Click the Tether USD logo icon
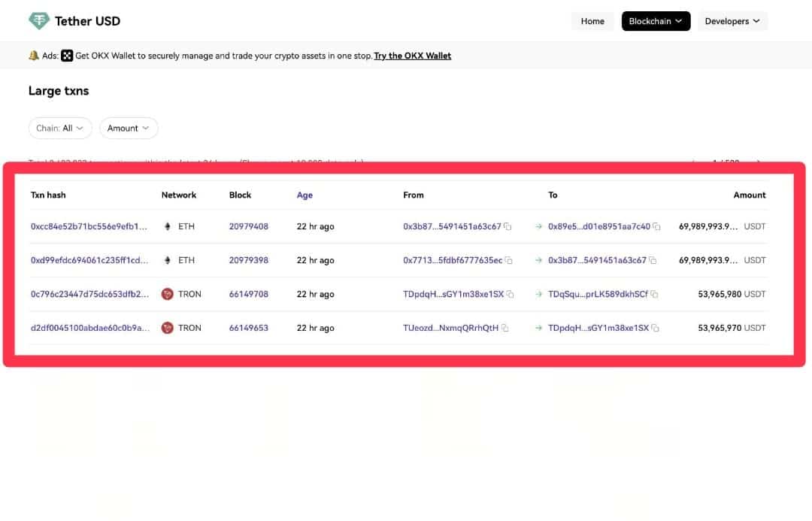 39,21
